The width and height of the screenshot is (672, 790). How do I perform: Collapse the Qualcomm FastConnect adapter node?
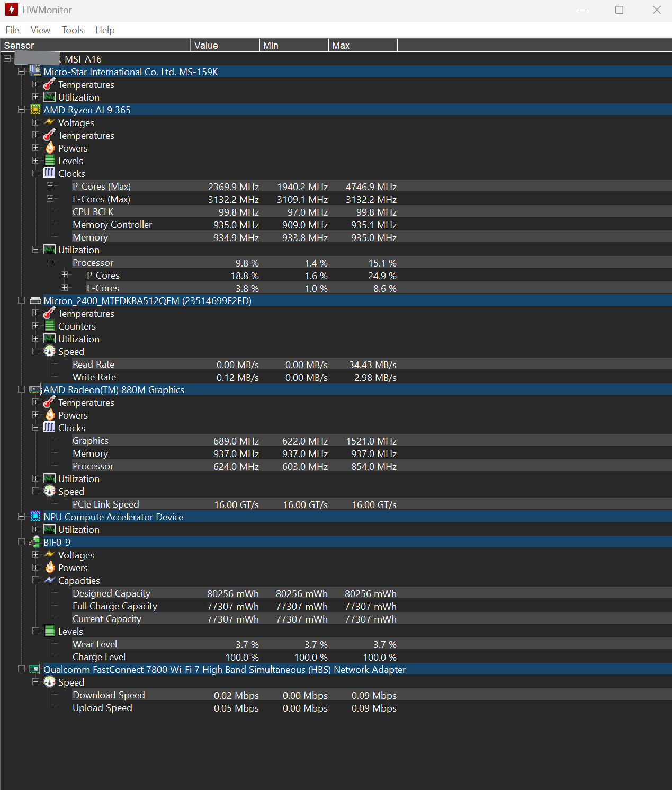(x=21, y=669)
